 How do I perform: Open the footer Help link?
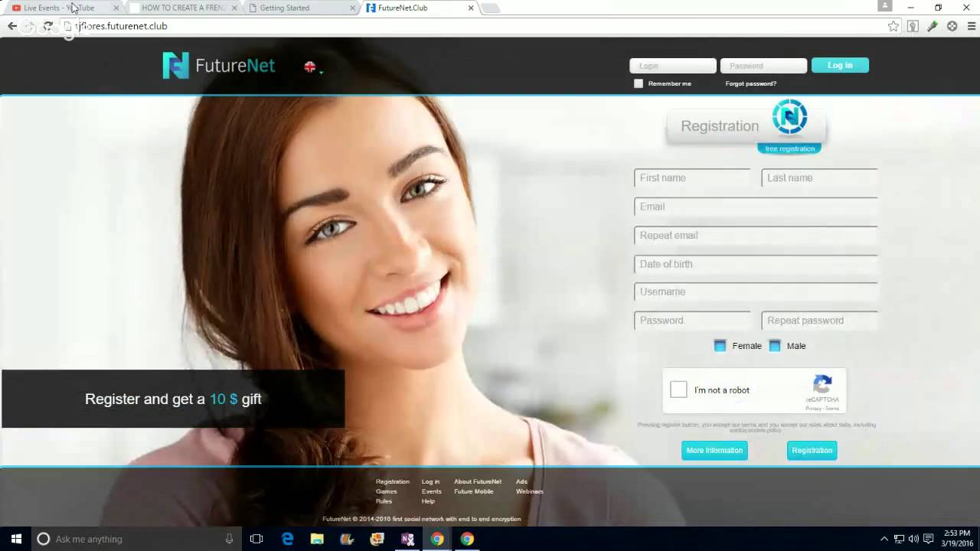pos(428,501)
